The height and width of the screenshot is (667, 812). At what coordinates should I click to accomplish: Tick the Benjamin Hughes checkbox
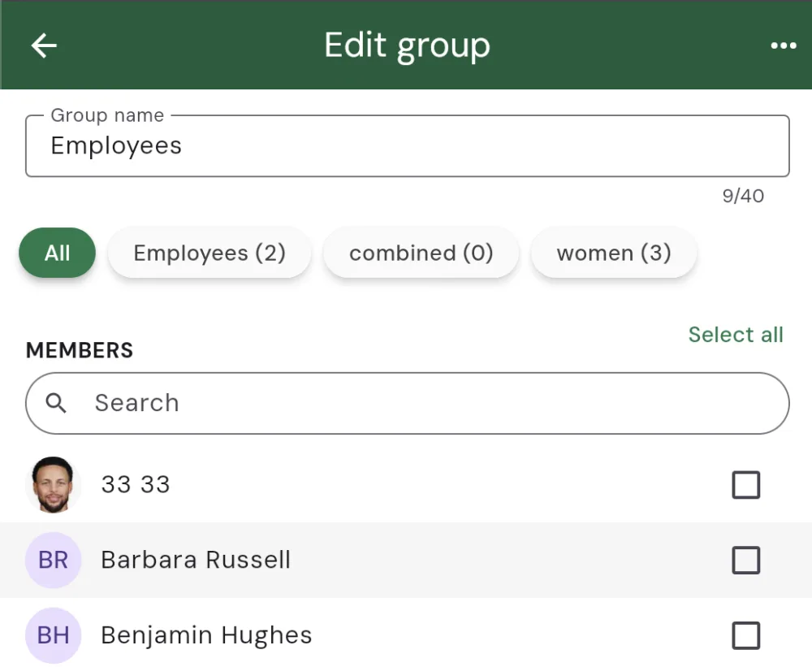tap(745, 635)
